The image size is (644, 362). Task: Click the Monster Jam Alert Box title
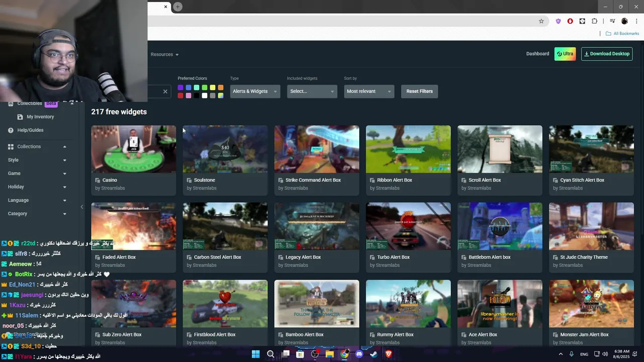584,335
